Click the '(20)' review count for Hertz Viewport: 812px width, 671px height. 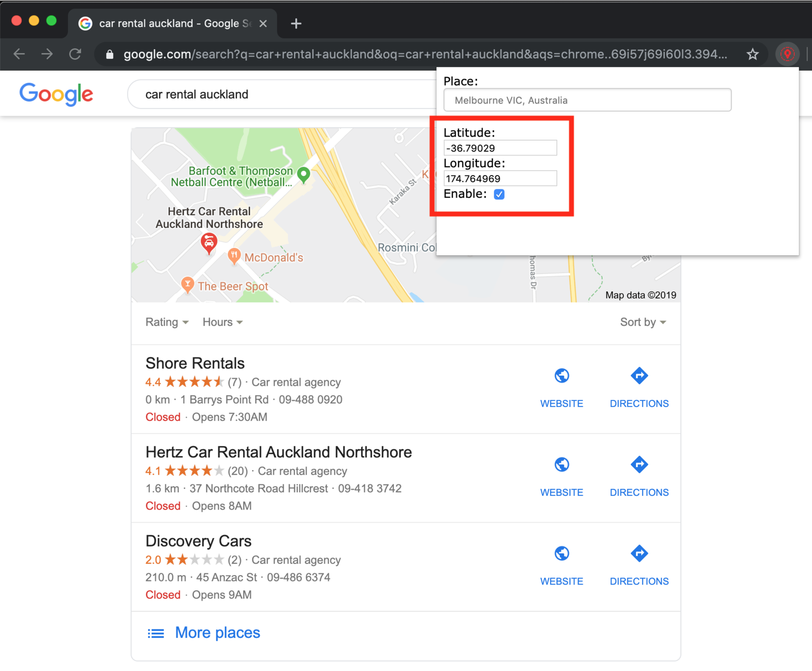point(238,471)
